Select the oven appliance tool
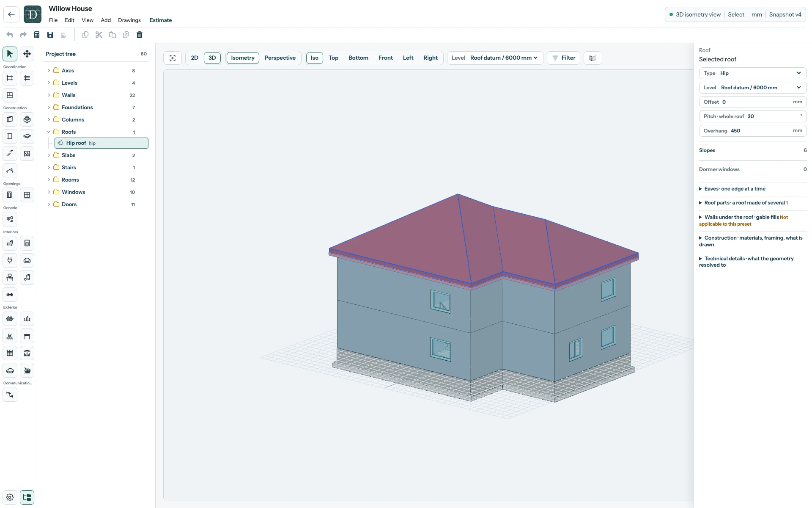 click(x=27, y=243)
